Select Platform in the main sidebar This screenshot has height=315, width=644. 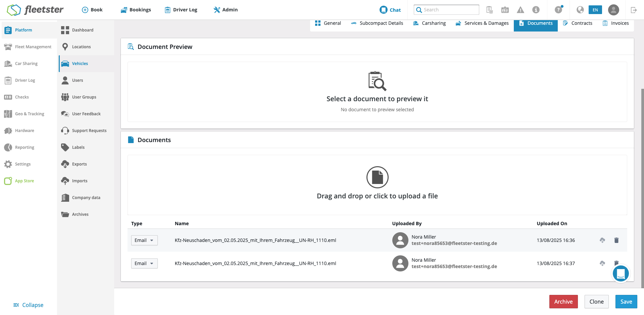click(x=29, y=30)
